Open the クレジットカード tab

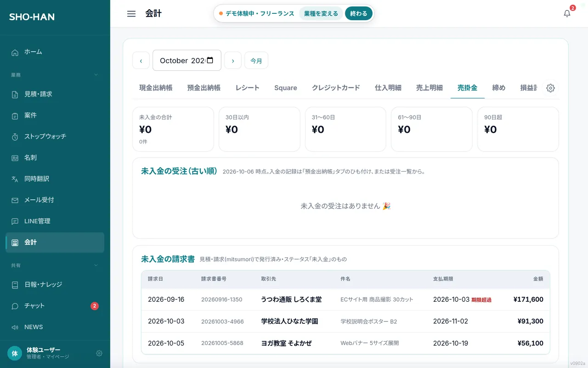point(336,88)
